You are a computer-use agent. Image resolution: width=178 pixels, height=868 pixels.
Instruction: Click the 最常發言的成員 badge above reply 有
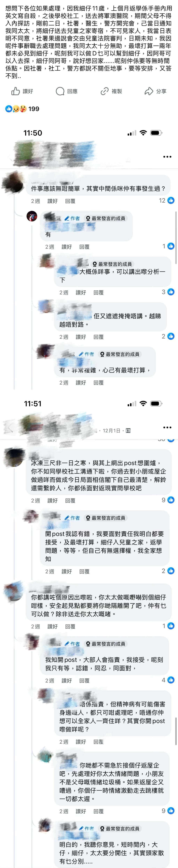105,218
